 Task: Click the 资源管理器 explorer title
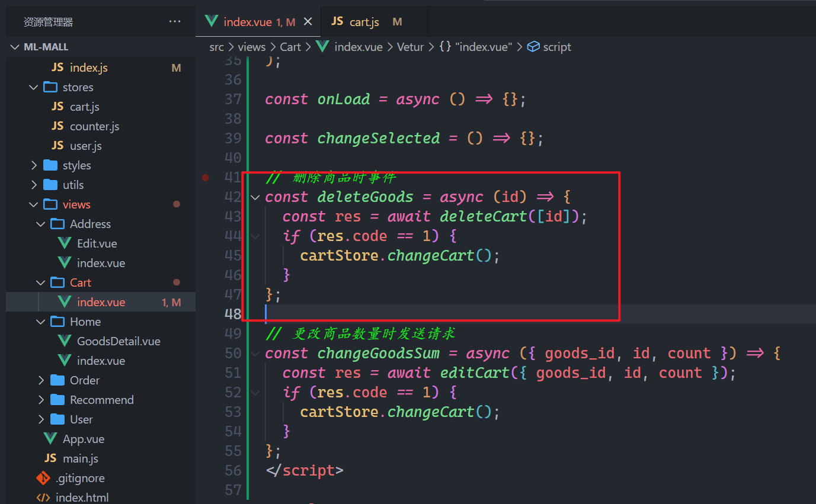click(48, 22)
